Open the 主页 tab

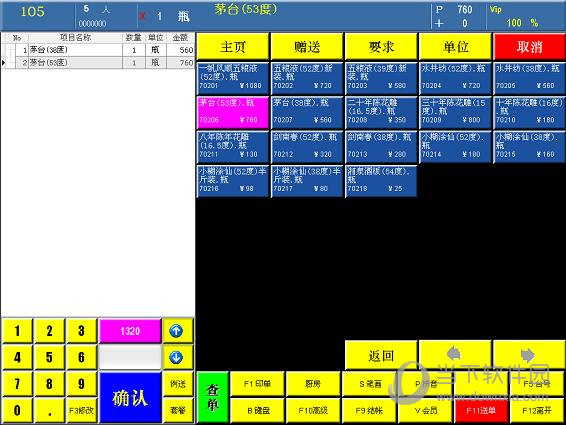point(233,46)
